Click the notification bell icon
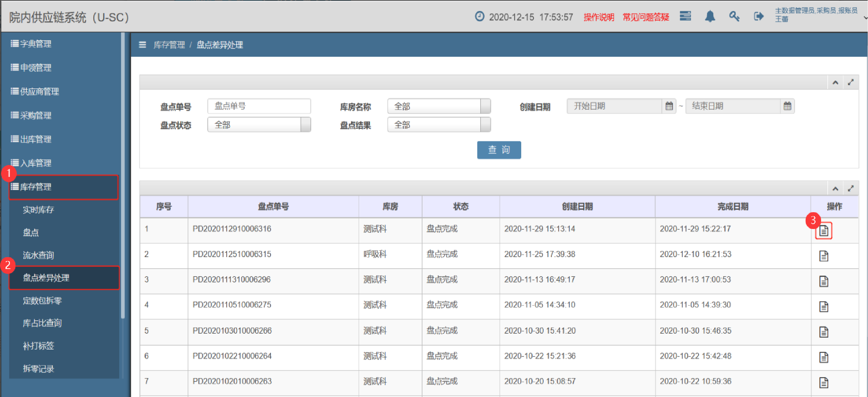 coord(710,16)
